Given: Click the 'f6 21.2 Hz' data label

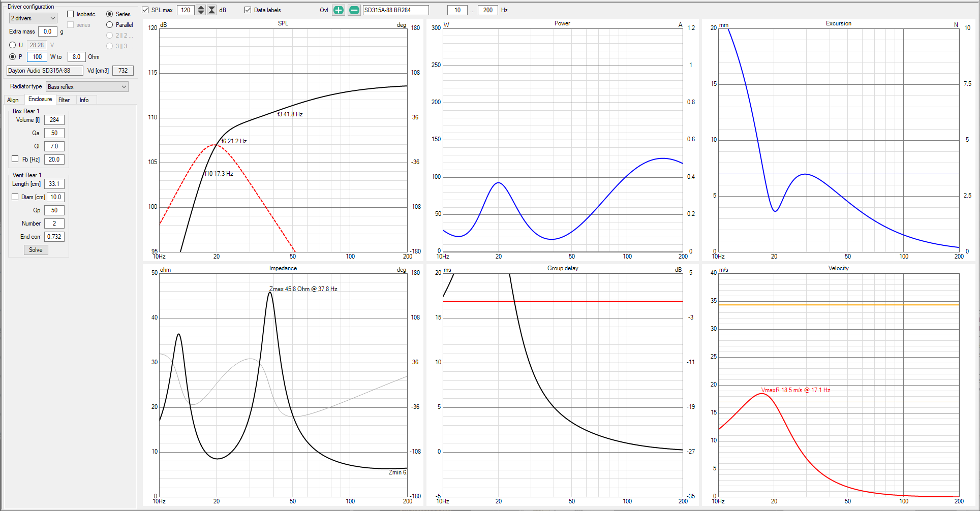Looking at the screenshot, I should [x=234, y=141].
